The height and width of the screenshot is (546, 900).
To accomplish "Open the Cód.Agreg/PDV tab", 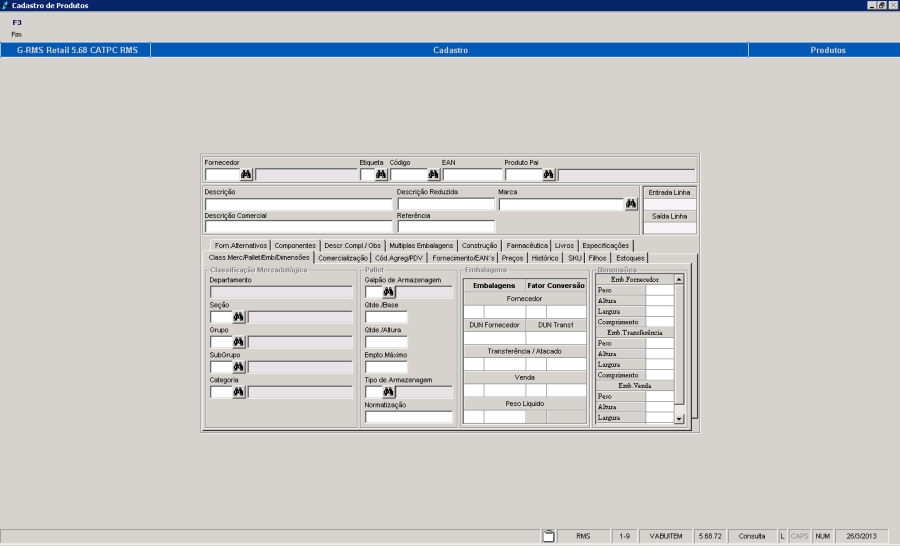I will coord(399,258).
